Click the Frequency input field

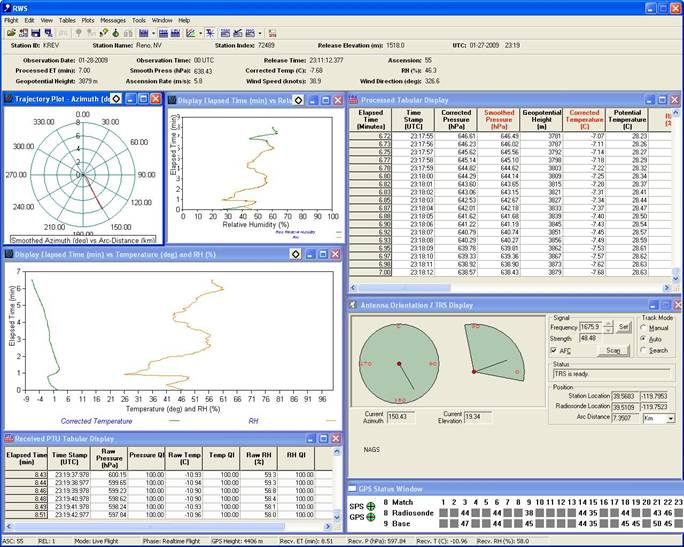(x=591, y=327)
